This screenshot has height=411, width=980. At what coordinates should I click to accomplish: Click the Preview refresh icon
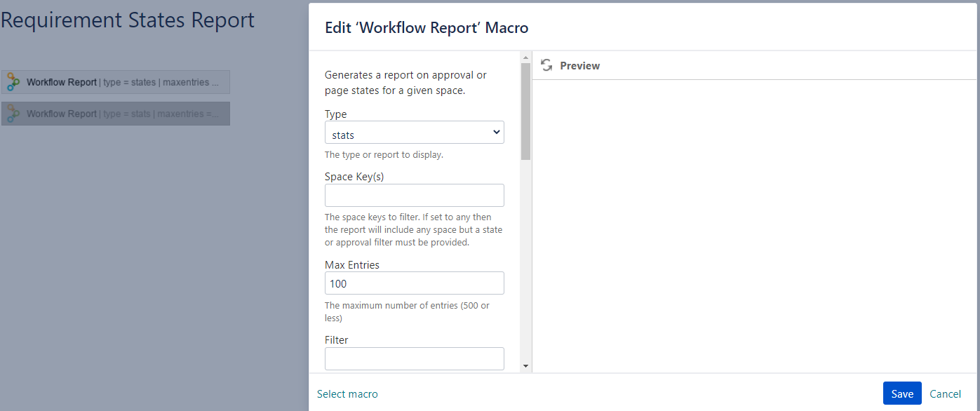[x=546, y=65]
